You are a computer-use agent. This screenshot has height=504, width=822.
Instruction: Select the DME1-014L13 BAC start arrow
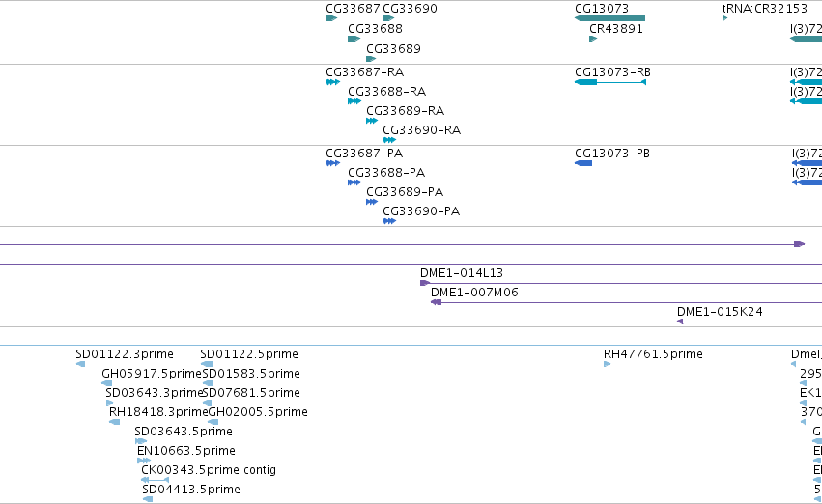[x=425, y=284]
